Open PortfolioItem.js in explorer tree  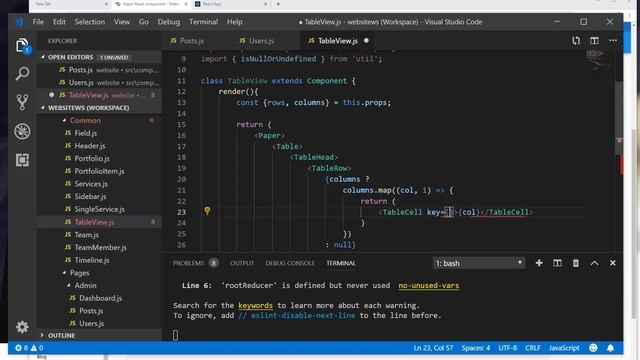click(x=99, y=171)
